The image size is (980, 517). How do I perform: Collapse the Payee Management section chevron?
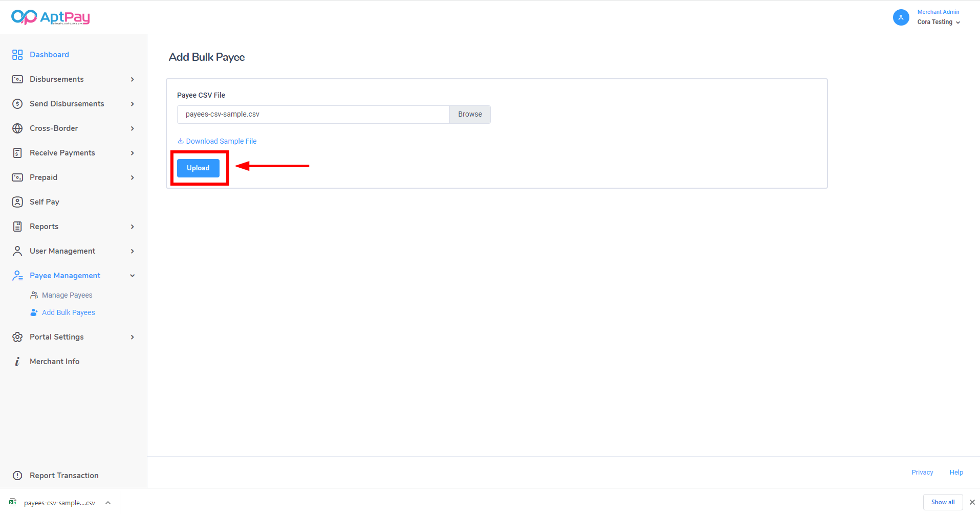click(x=133, y=276)
